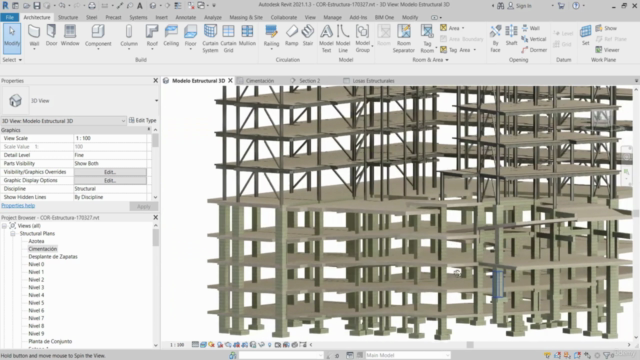
Task: Open the Area tool dropdown arrow
Action: click(463, 28)
